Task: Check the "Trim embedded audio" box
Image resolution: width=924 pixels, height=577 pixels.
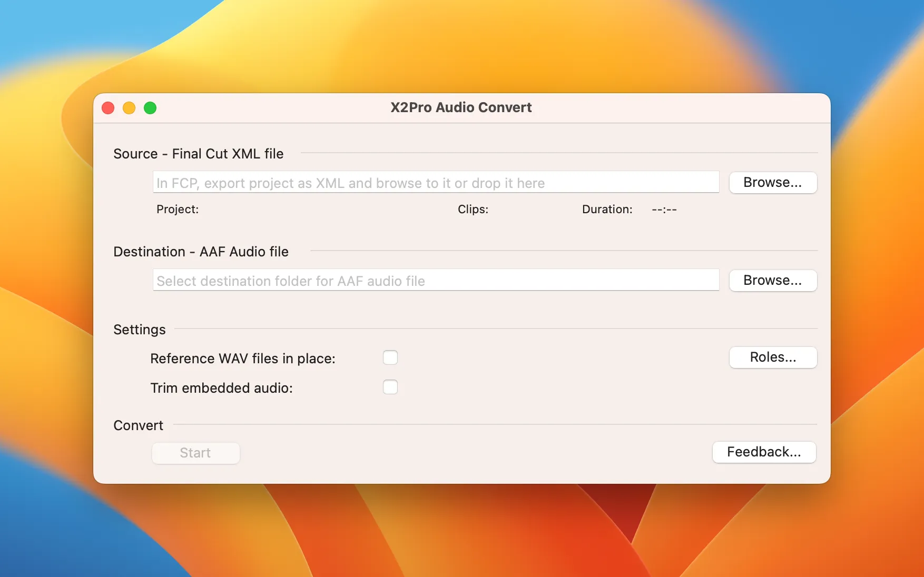Action: coord(390,387)
